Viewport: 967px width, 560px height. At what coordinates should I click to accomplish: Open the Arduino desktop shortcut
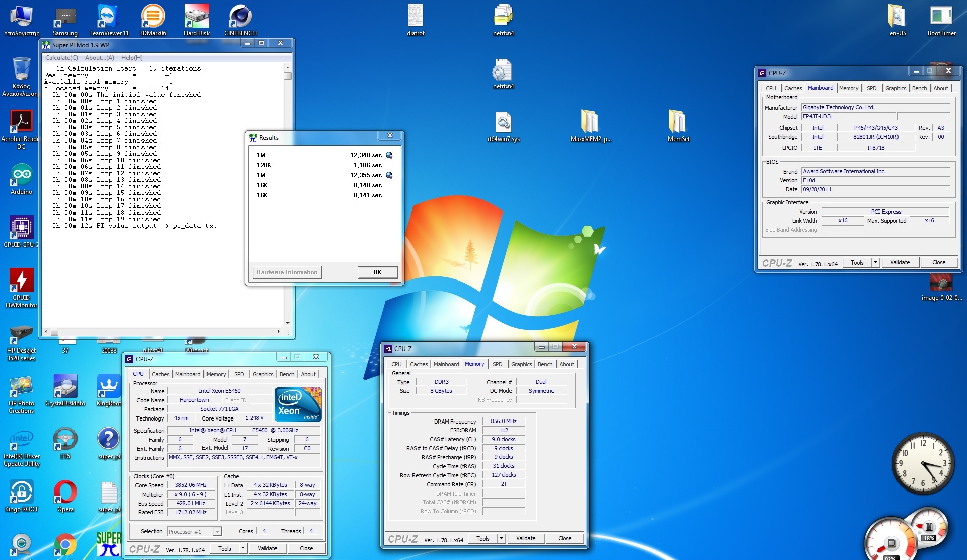point(21,179)
